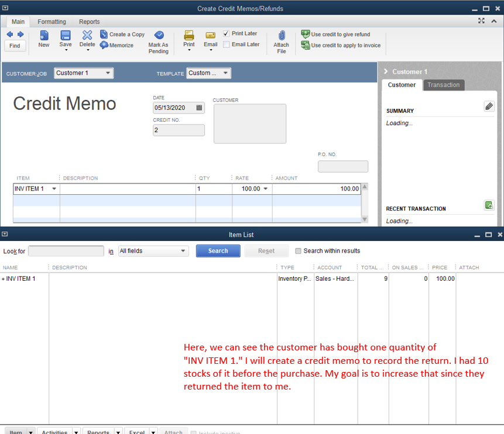Click the Email envelope icon
This screenshot has height=434, width=504.
211,35
